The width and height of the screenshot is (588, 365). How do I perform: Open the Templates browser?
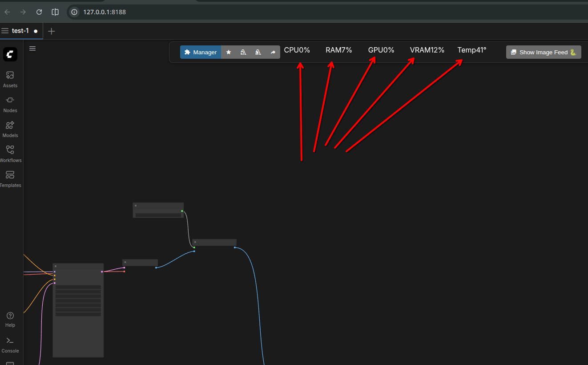point(10,178)
